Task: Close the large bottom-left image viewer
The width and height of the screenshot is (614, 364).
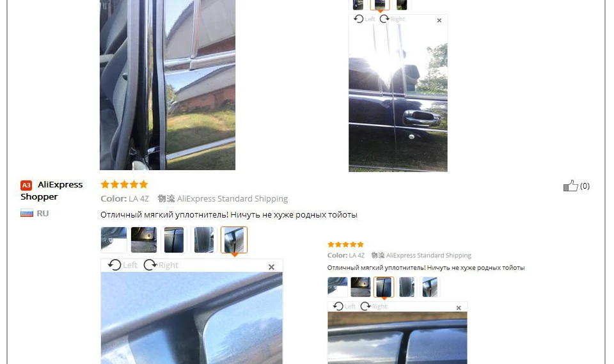Action: tap(271, 267)
